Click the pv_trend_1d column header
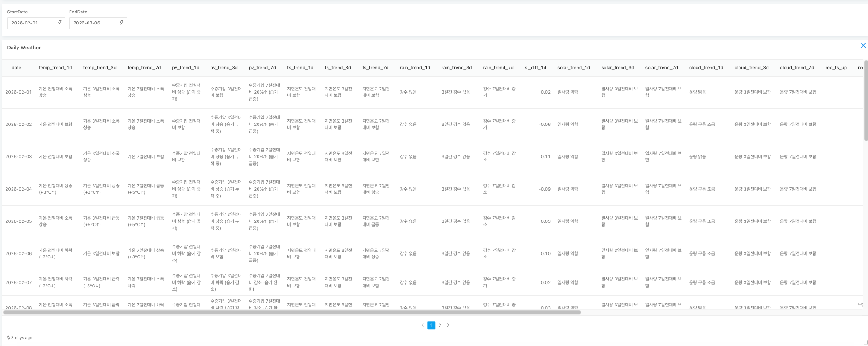 point(186,68)
